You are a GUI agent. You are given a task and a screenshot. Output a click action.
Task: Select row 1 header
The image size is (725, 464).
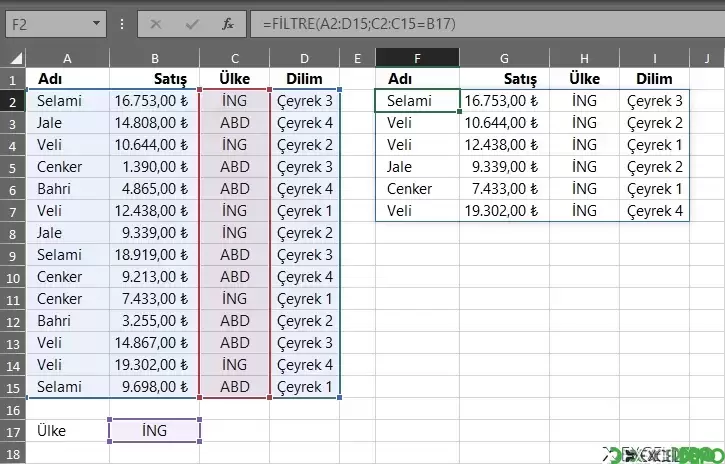(13, 79)
